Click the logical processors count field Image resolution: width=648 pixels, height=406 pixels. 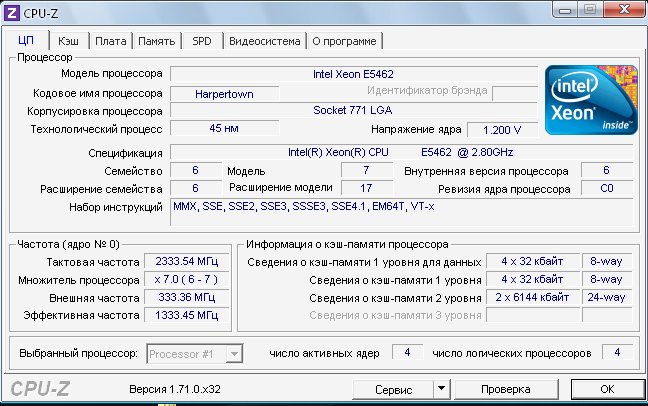(617, 352)
